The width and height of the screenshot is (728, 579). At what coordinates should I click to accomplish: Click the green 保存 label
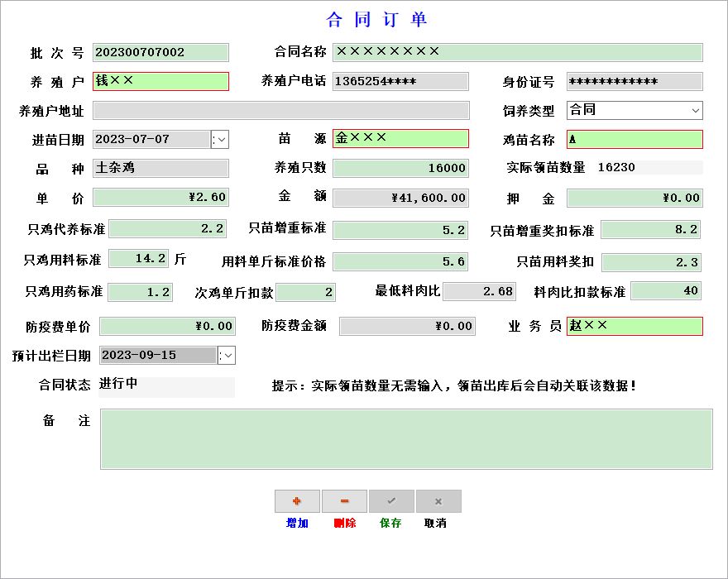point(390,524)
